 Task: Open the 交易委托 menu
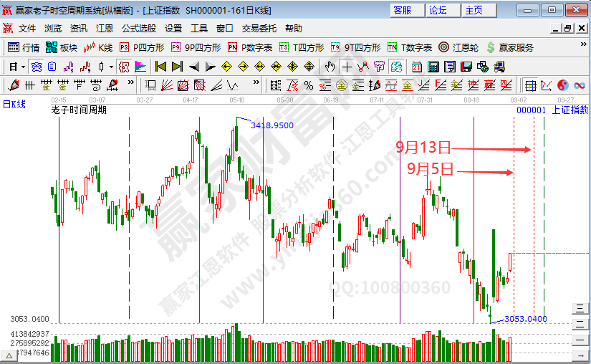pos(259,29)
